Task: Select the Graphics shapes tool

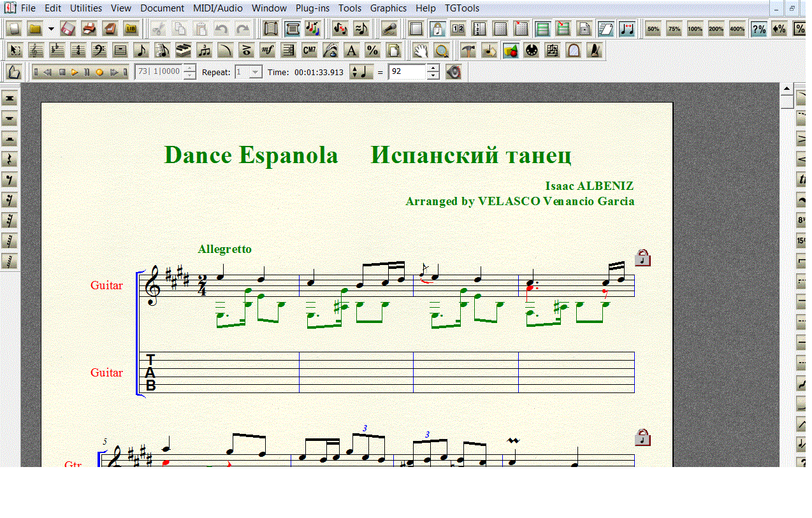Action: coord(511,51)
